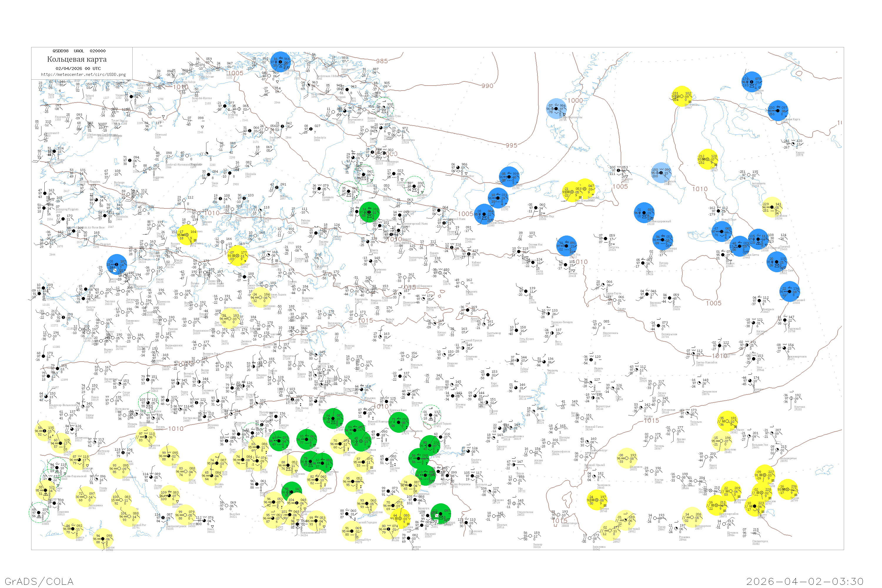
Task: Select the blue Усть-Уса 23412 station marker
Action: coord(566,246)
